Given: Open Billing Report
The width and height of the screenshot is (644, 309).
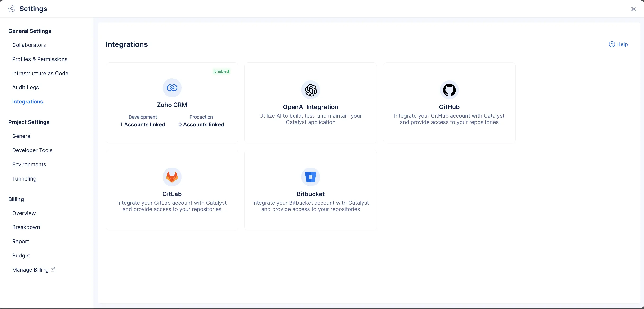Looking at the screenshot, I should tap(21, 242).
